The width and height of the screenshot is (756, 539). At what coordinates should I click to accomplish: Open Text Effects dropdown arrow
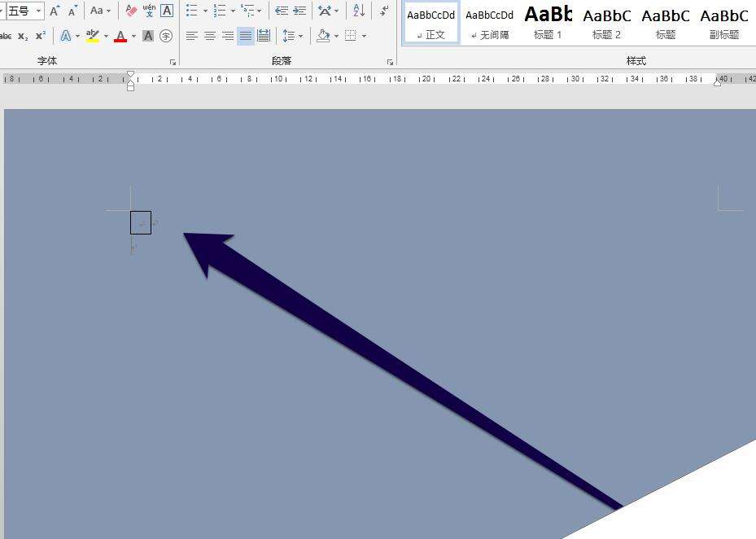[77, 36]
